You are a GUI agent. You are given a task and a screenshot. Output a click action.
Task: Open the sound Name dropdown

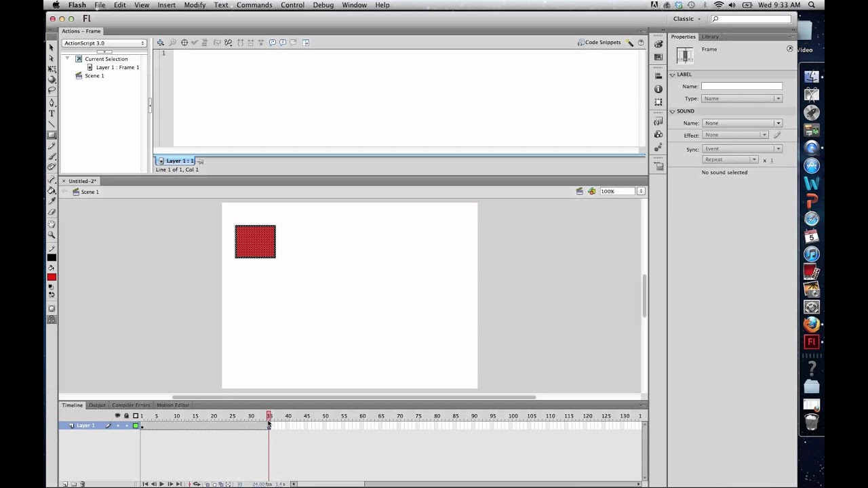[742, 123]
